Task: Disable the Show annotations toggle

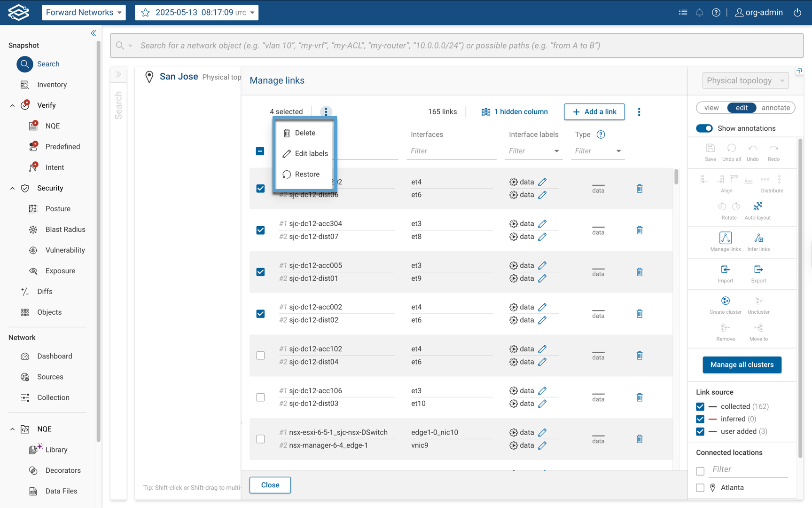Action: tap(704, 128)
